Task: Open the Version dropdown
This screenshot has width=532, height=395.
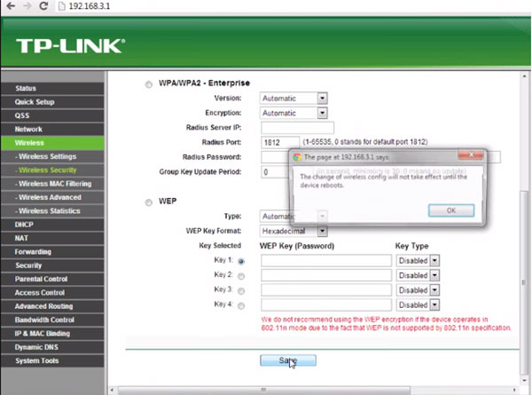Action: (293, 99)
